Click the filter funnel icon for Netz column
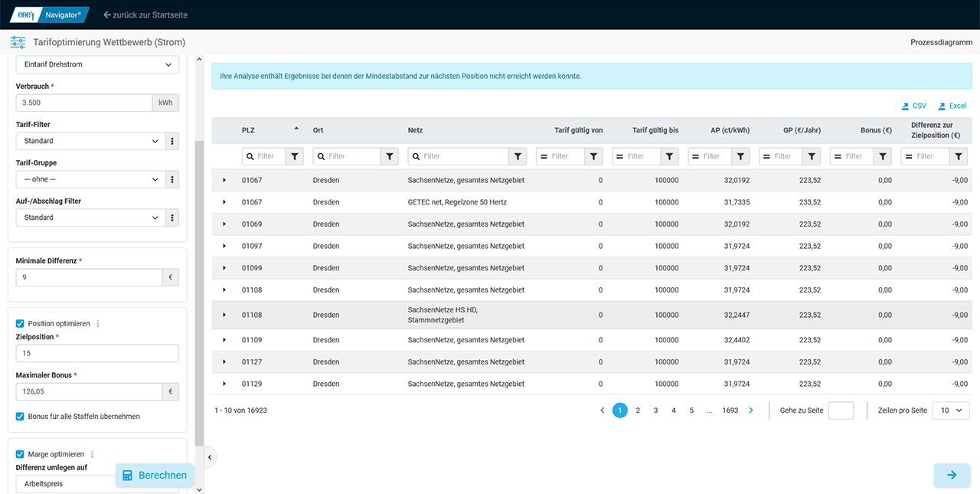The height and width of the screenshot is (494, 980). coord(518,156)
